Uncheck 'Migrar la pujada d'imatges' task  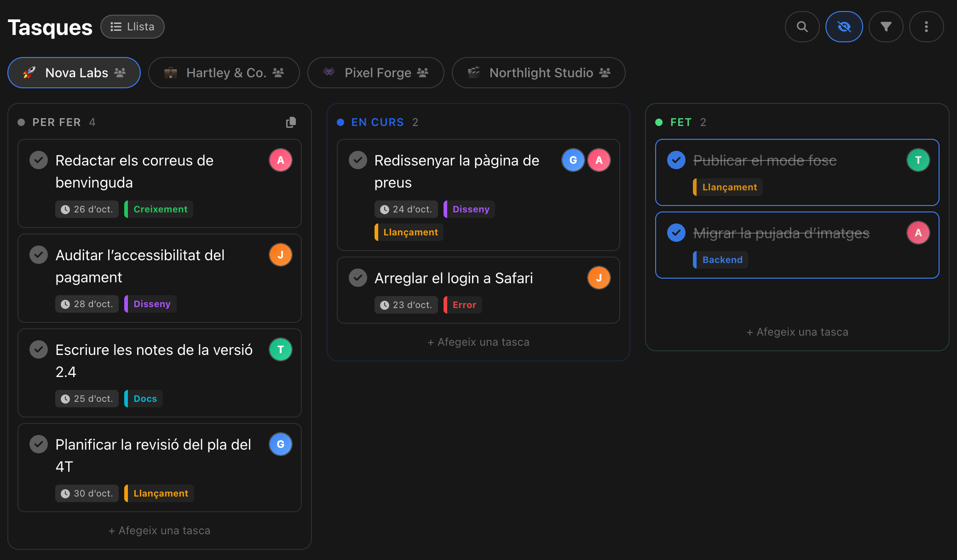coord(676,233)
